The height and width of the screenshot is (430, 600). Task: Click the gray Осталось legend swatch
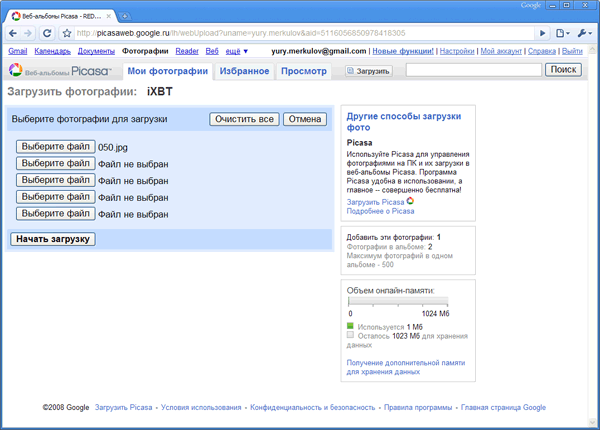(x=350, y=335)
